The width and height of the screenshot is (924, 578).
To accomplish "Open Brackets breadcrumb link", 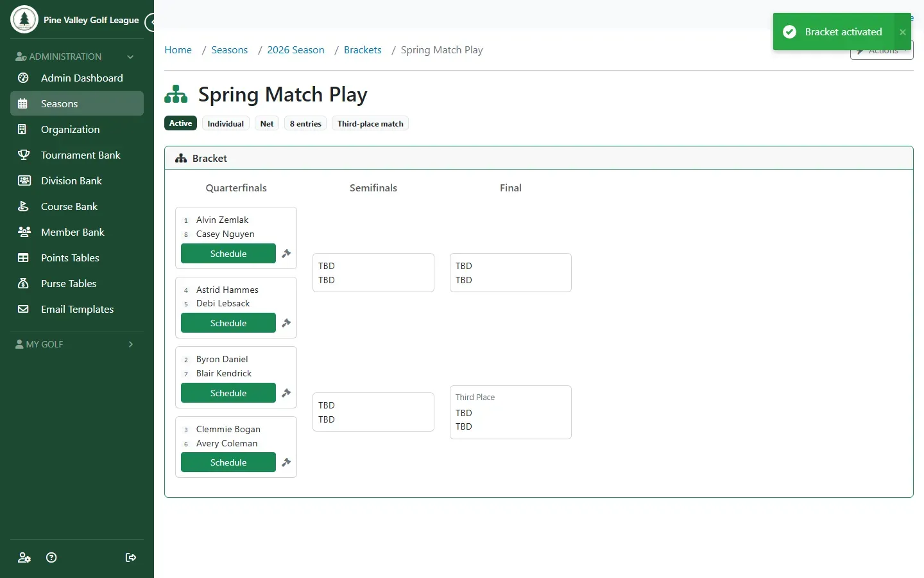I will pyautogui.click(x=363, y=50).
